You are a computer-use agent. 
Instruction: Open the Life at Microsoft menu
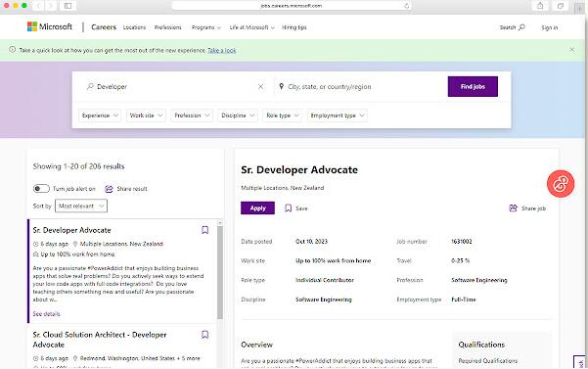[x=252, y=27]
